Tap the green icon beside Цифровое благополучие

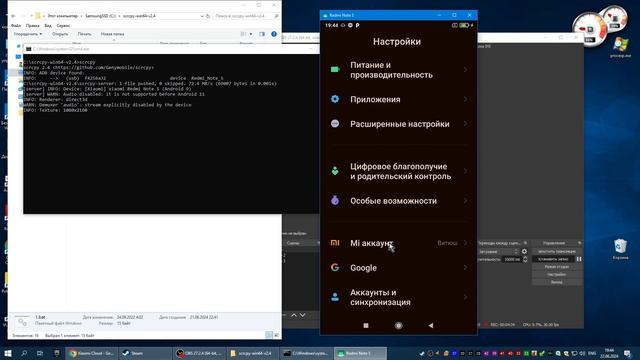point(335,171)
